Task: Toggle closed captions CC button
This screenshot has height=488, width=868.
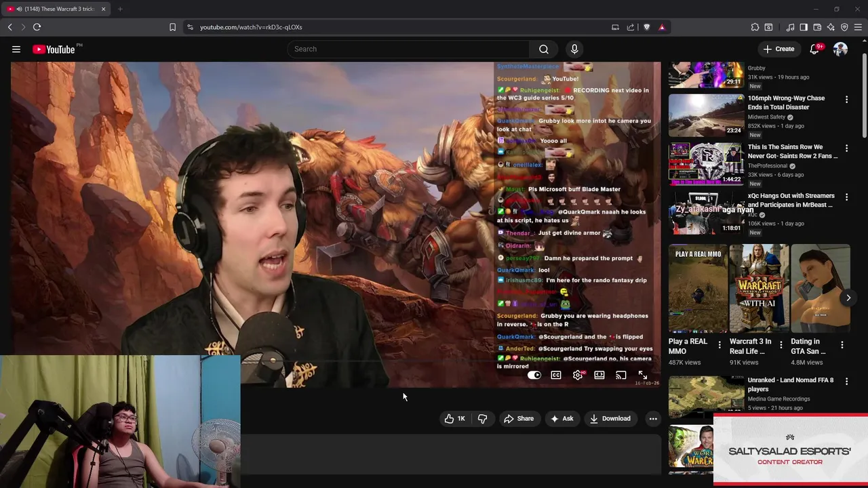Action: [x=556, y=375]
